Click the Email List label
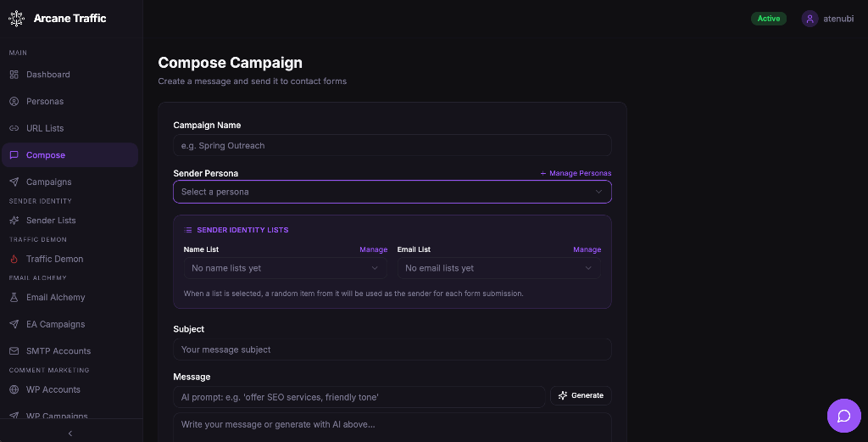This screenshot has height=442, width=868. pos(414,249)
